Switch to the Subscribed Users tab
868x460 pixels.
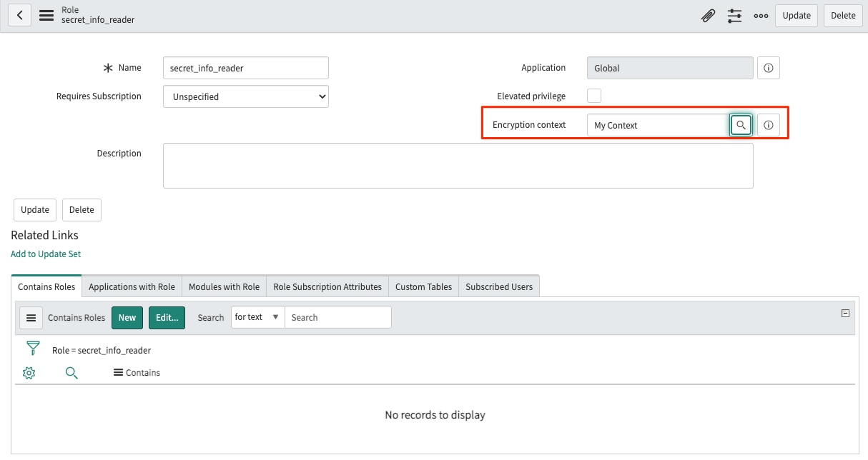(498, 286)
